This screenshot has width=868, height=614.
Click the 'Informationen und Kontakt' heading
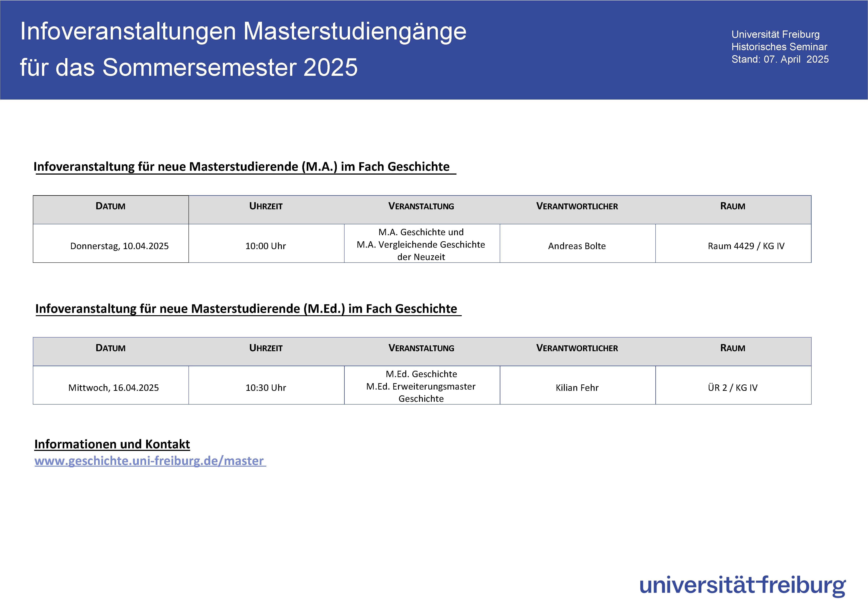click(112, 444)
